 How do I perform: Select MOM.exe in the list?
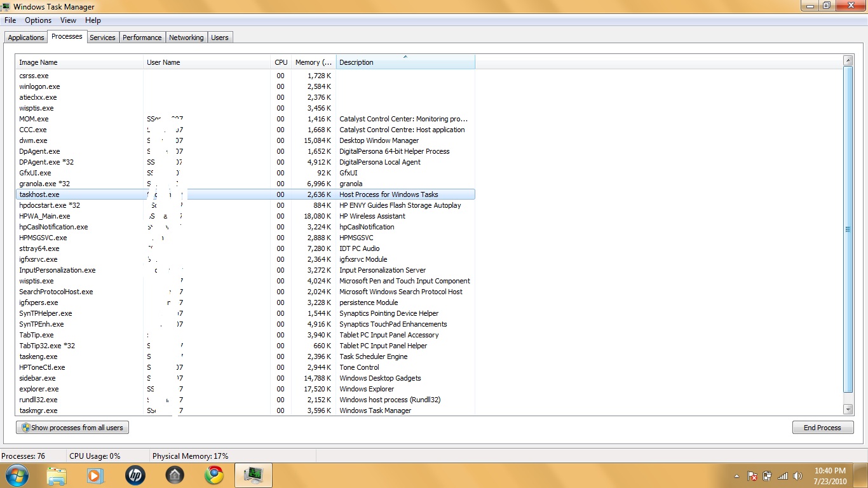pyautogui.click(x=245, y=119)
